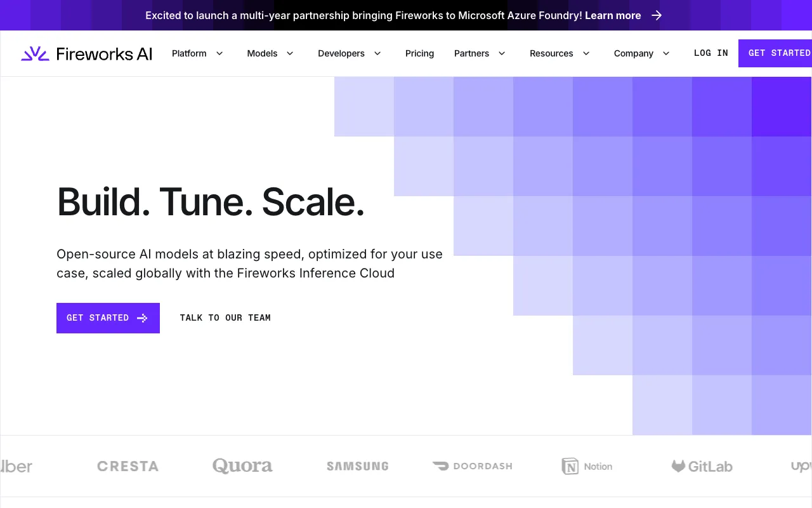The height and width of the screenshot is (508, 812).
Task: Open the Models dropdown chevron
Action: pos(290,53)
